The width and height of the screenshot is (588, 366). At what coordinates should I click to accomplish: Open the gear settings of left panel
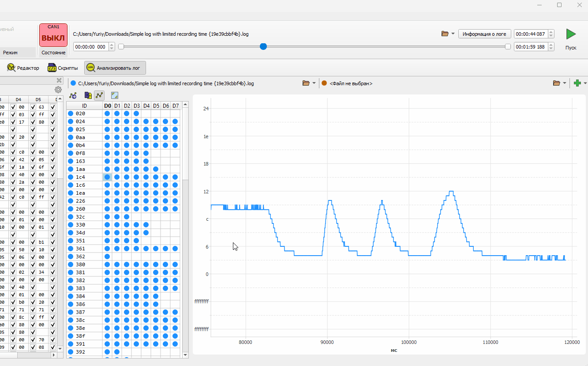[58, 90]
